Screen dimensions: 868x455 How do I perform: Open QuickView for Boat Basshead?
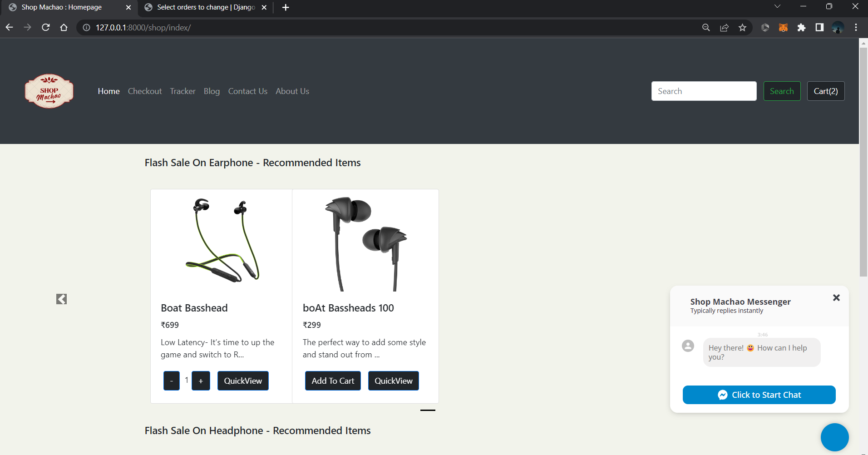pyautogui.click(x=243, y=381)
